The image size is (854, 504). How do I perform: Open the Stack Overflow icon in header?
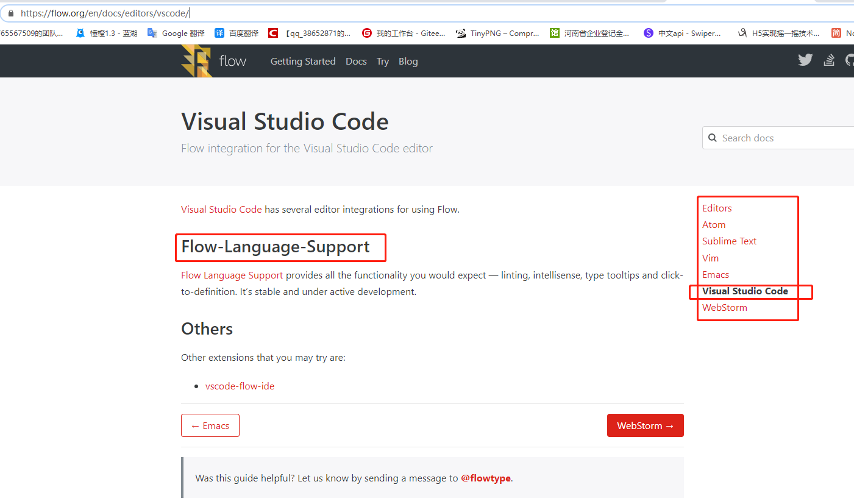(829, 60)
